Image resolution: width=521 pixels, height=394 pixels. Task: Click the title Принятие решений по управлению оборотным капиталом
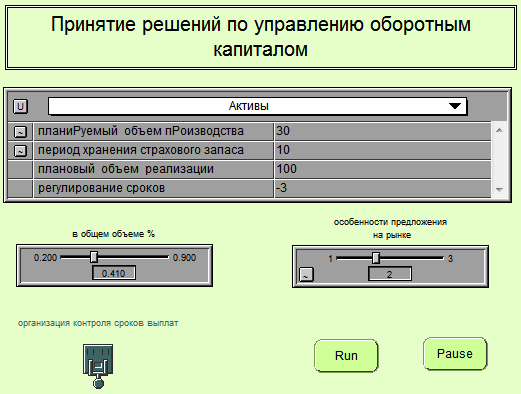pos(261,37)
